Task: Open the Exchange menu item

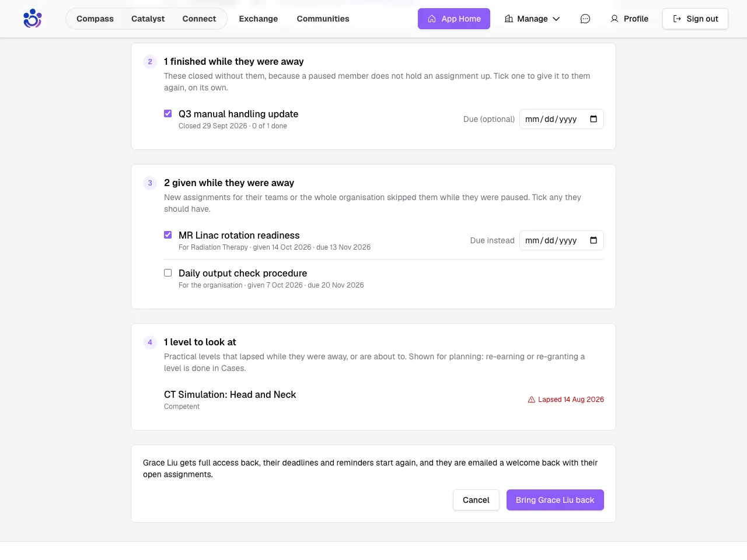Action: (259, 19)
